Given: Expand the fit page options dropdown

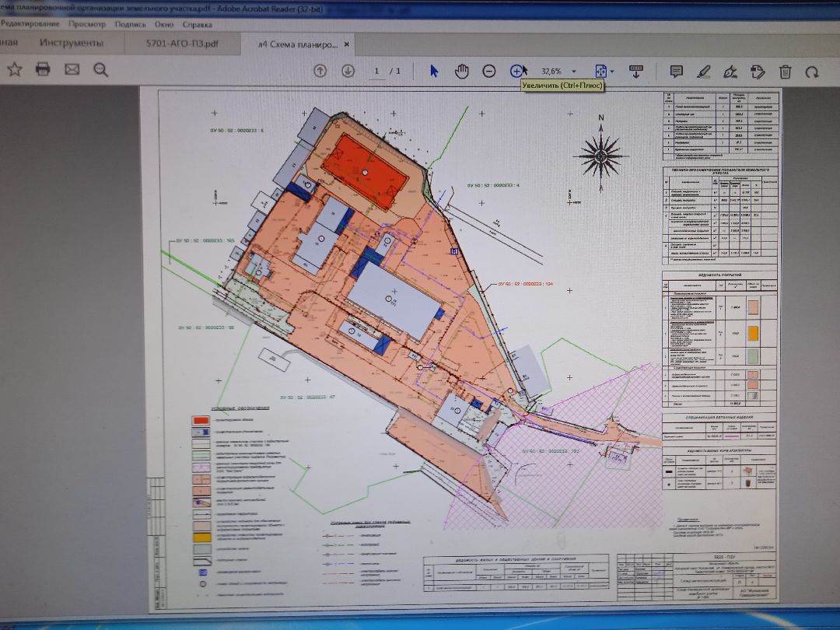Looking at the screenshot, I should click(x=613, y=72).
